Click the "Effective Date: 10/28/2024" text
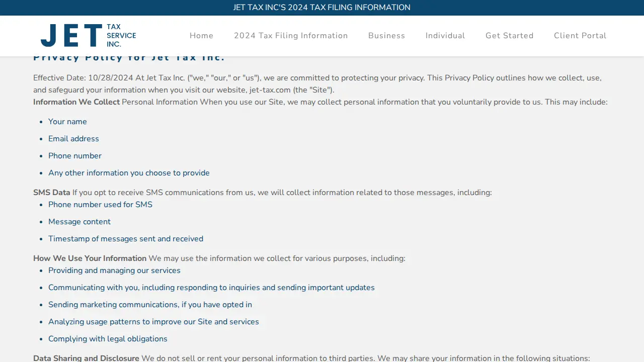This screenshot has height=362, width=644. [83, 78]
